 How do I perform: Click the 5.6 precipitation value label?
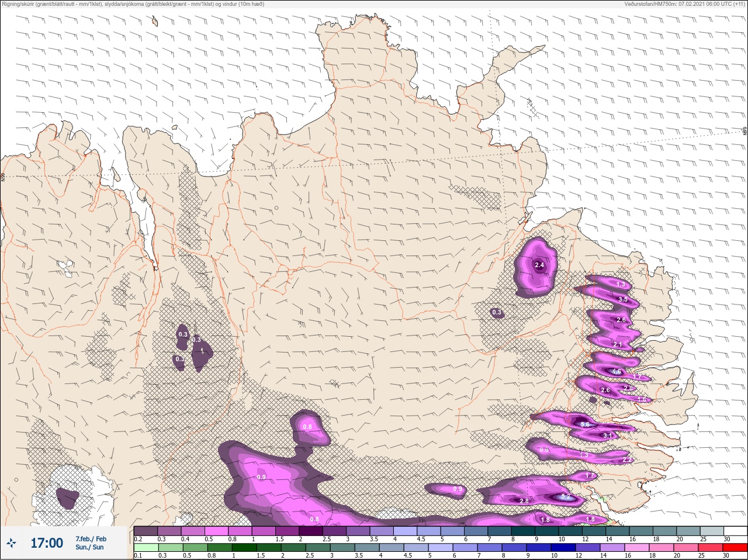[x=585, y=424]
